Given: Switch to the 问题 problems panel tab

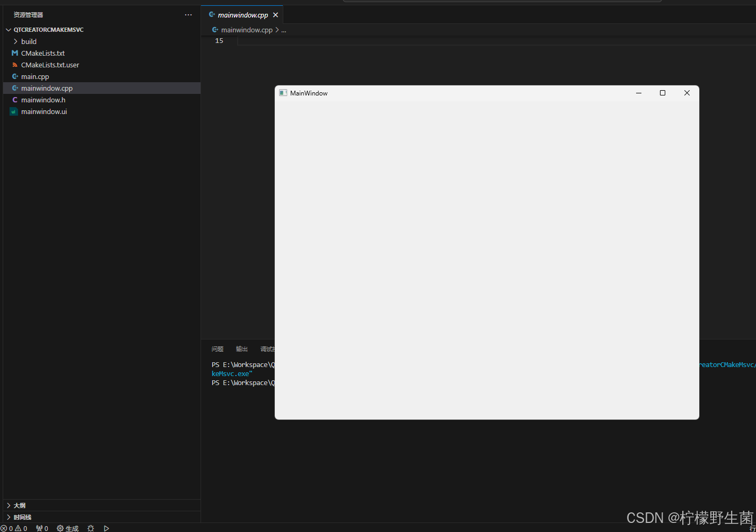Looking at the screenshot, I should coord(218,349).
